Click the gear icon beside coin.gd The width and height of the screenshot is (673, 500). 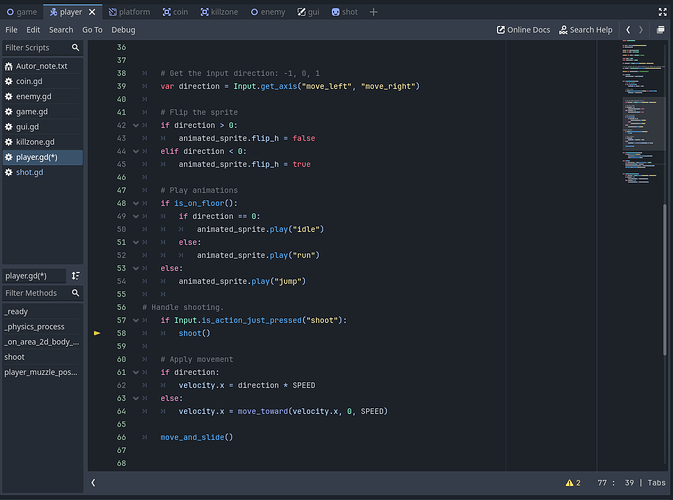9,81
